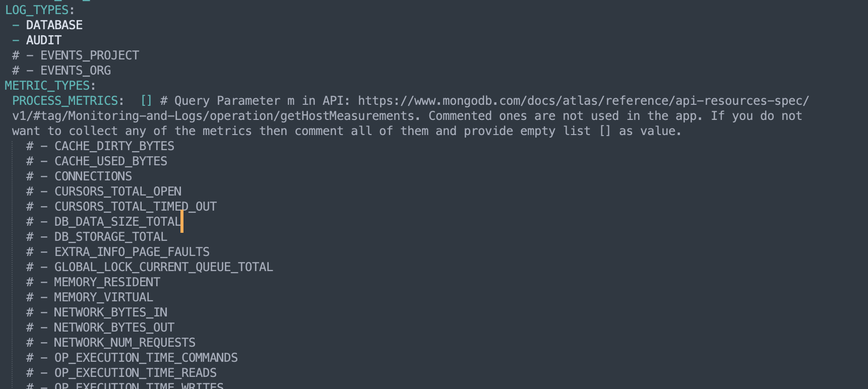Click the PROCESS_METRICS key
The height and width of the screenshot is (389, 868).
tap(65, 101)
